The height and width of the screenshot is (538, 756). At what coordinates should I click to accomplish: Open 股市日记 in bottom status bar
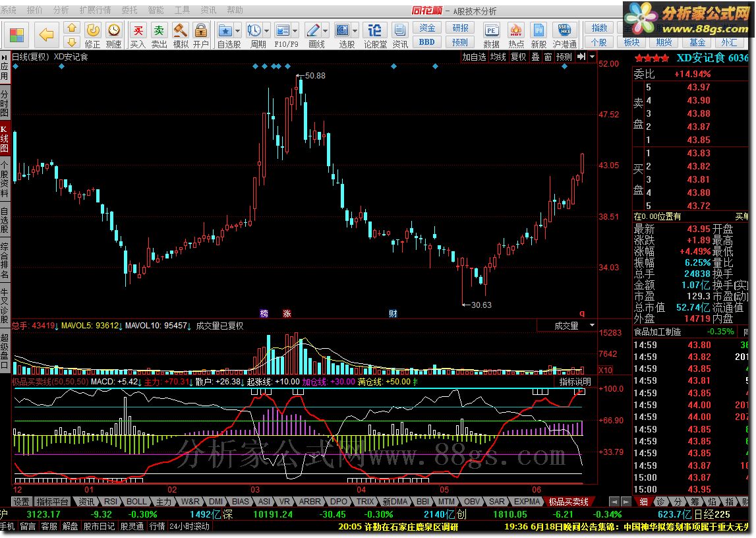click(x=99, y=526)
